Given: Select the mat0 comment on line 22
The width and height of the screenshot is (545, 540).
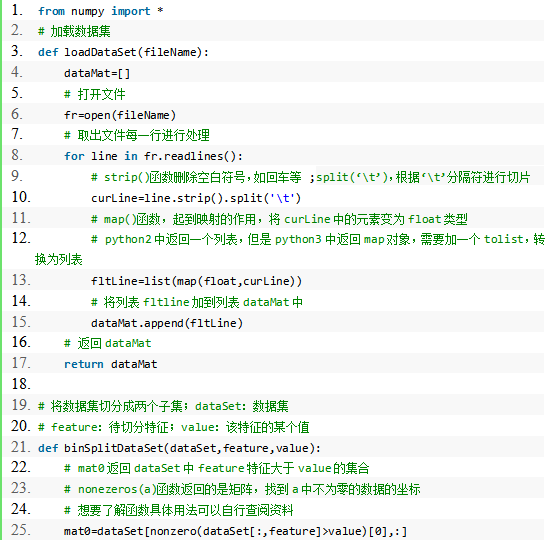Looking at the screenshot, I should 217,468.
